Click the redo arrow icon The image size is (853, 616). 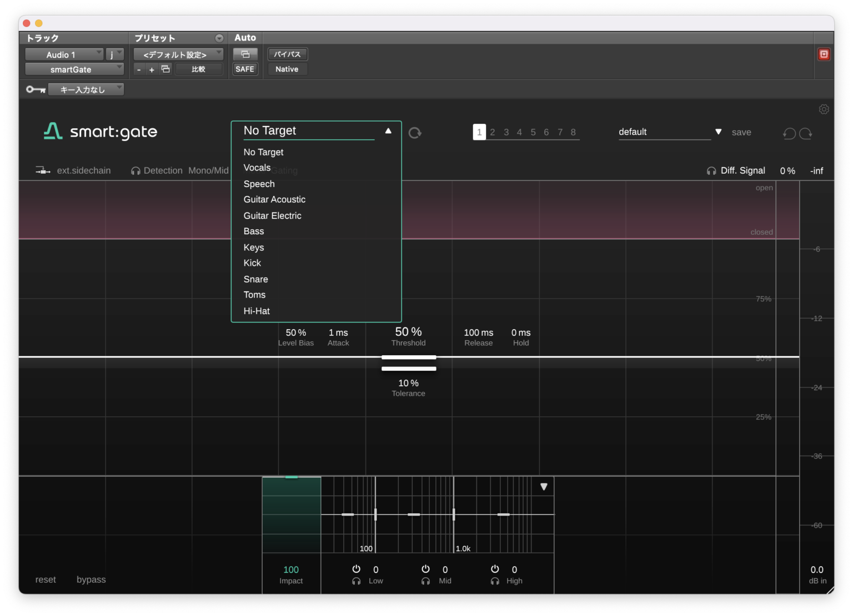coord(806,133)
